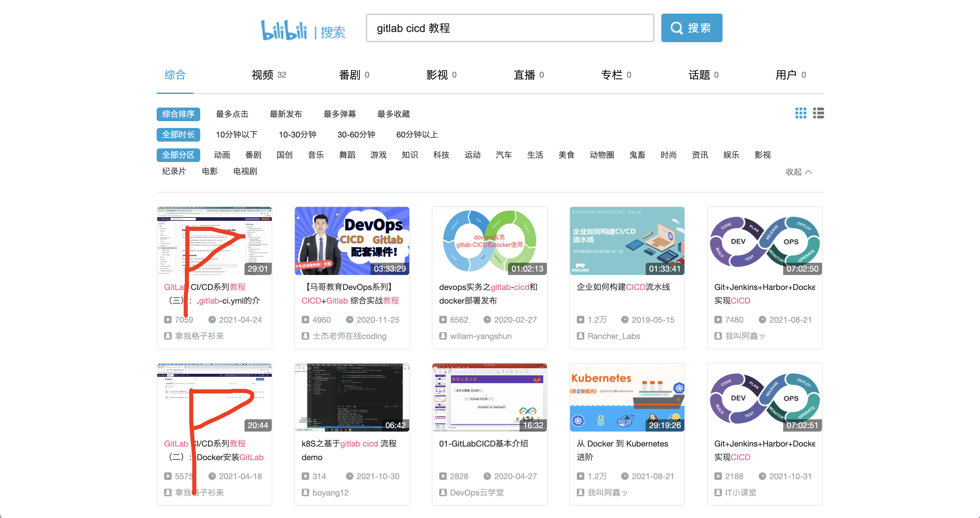
Task: Open the 番剧 tab
Action: point(354,75)
